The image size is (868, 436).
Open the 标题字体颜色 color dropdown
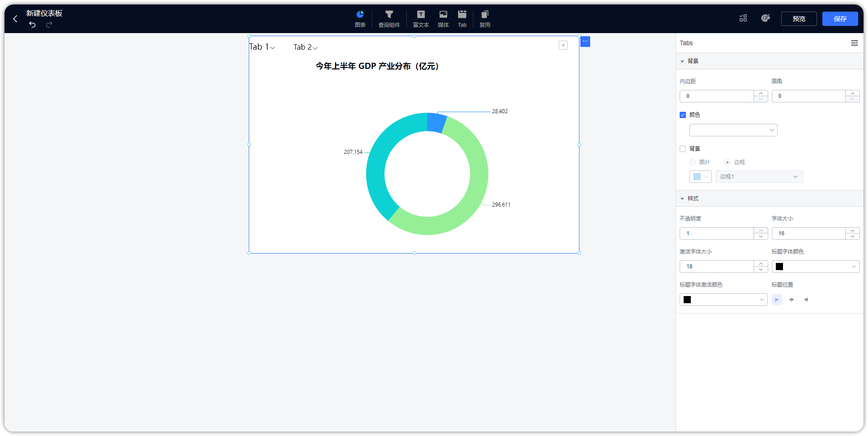click(x=816, y=267)
